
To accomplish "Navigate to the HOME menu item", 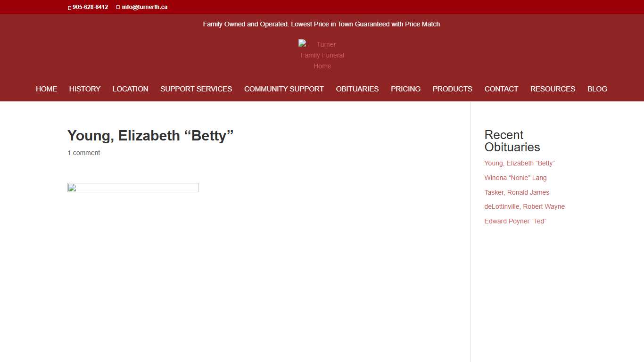I will coord(46,89).
